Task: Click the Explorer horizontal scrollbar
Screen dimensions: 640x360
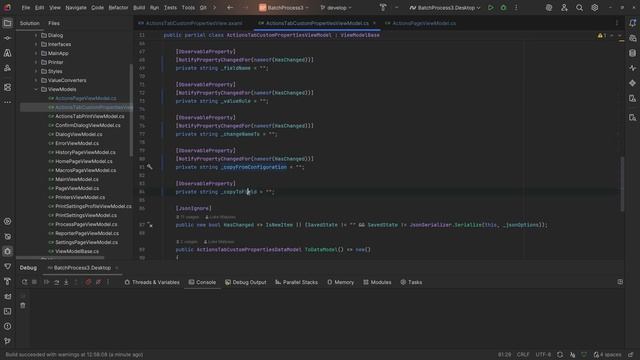Action: (60, 258)
